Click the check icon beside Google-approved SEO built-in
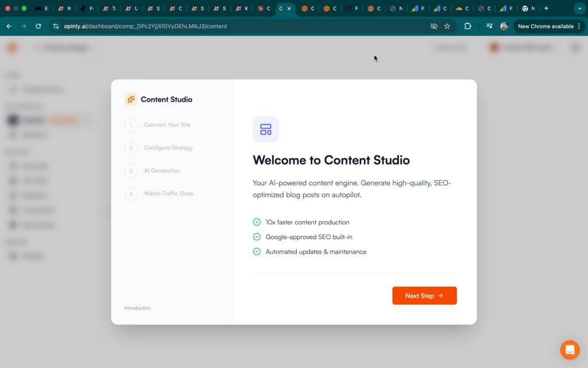The height and width of the screenshot is (368, 588). coord(257,237)
